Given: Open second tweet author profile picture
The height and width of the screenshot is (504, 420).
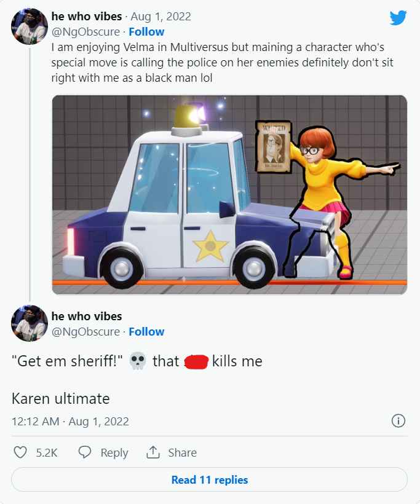Looking at the screenshot, I should pos(30,323).
